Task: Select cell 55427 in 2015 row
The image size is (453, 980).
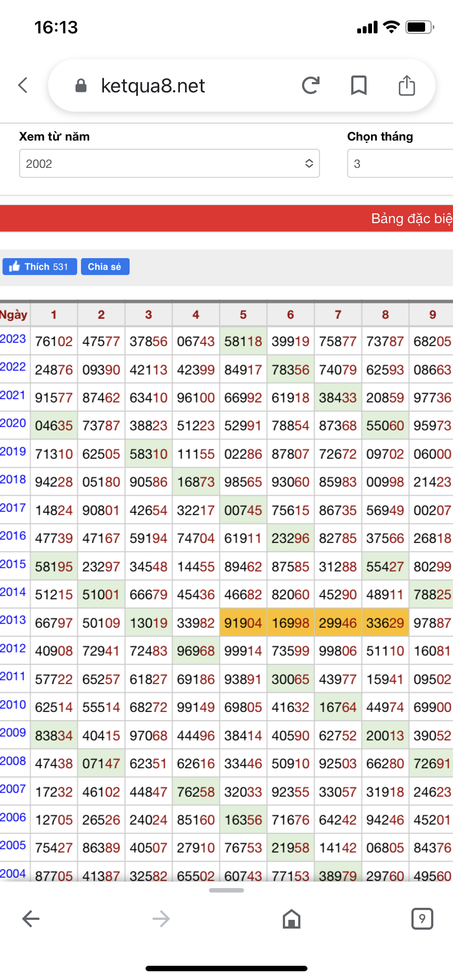Action: tap(385, 567)
